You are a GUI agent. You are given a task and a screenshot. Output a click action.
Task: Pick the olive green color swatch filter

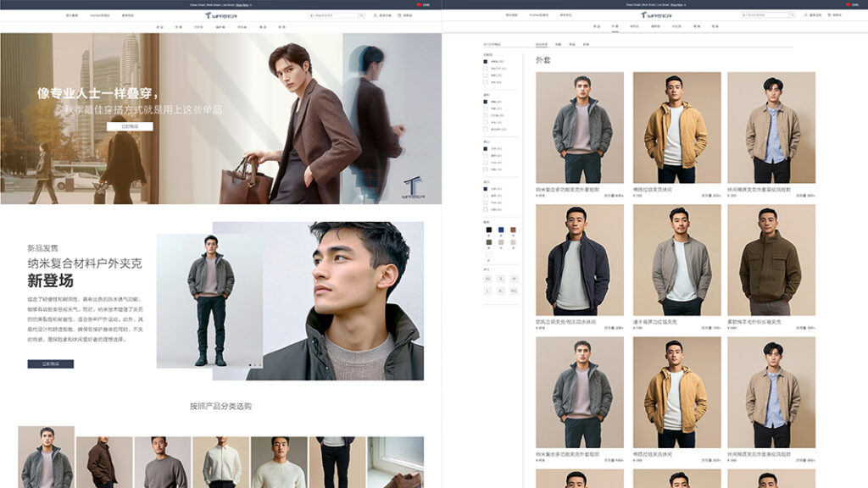click(488, 242)
